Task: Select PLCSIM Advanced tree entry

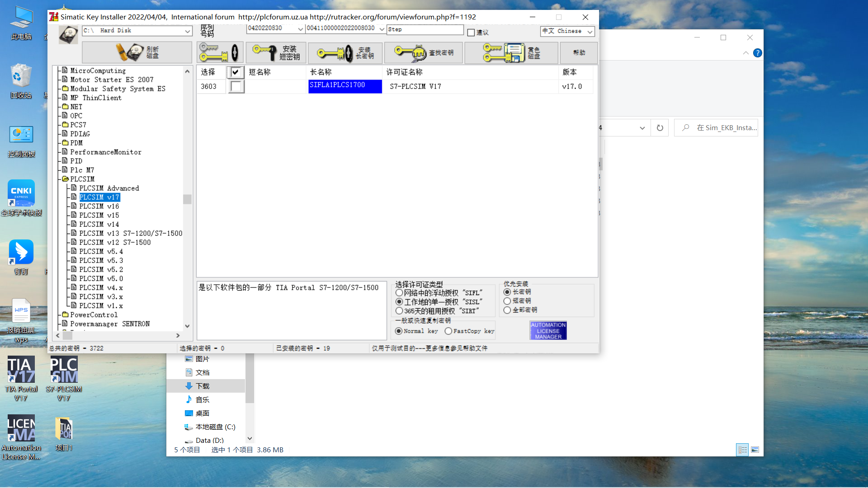Action: (109, 188)
